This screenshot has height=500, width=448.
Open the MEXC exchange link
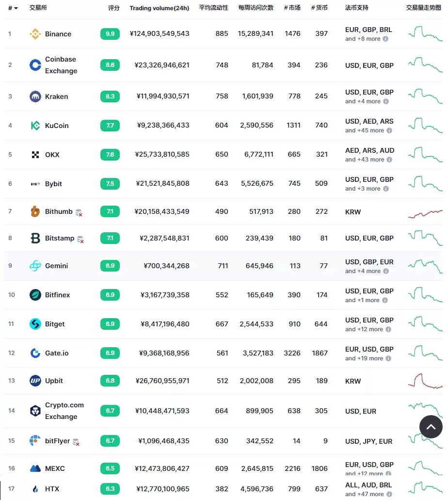point(55,468)
